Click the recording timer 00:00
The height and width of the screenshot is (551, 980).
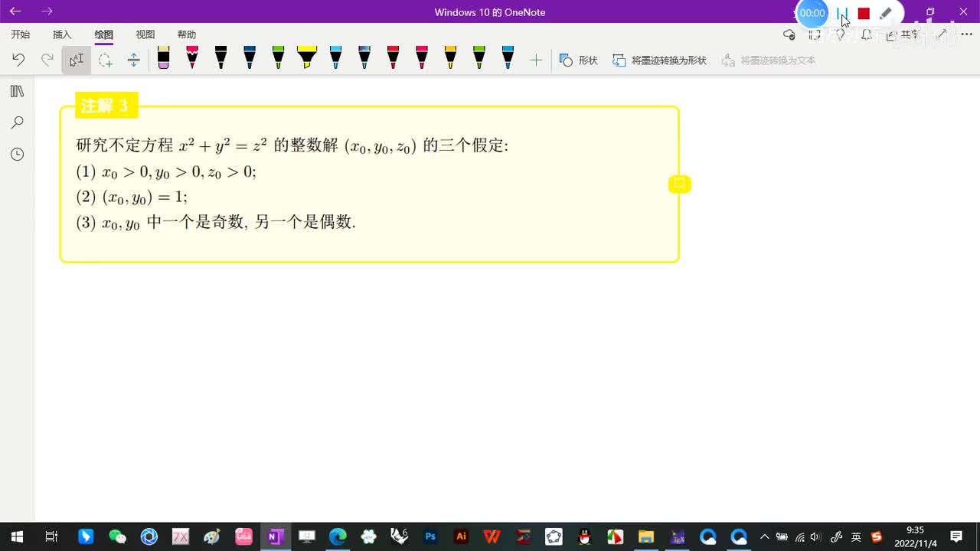812,13
